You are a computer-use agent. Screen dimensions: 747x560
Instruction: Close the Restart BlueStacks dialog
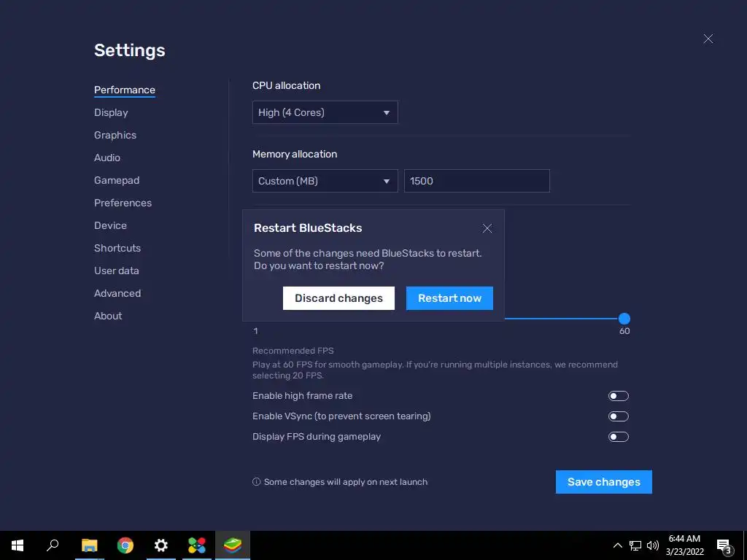[x=487, y=228]
